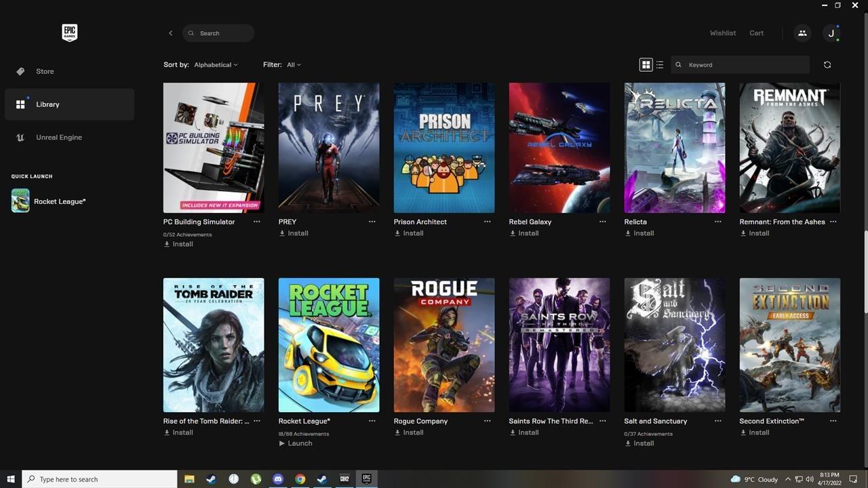Open PREY cover art thumbnail
Viewport: 868px width, 488px height.
329,148
